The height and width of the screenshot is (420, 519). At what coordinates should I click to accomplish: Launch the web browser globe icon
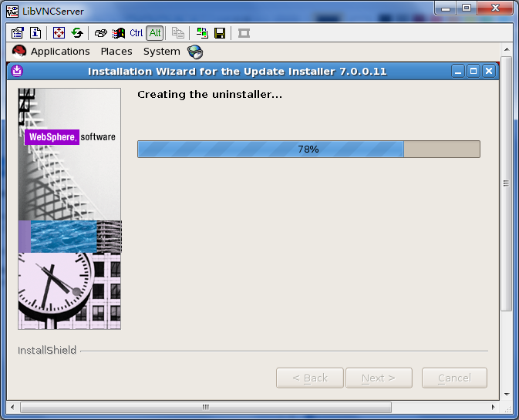point(195,52)
